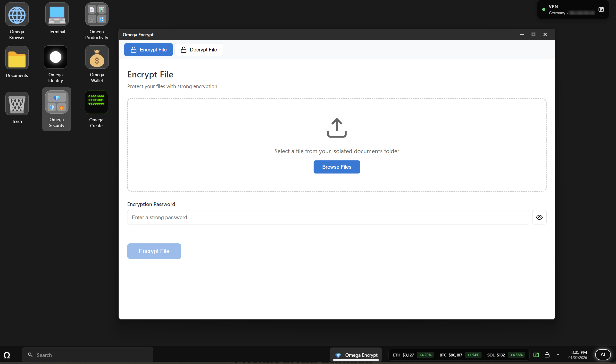This screenshot has width=616, height=364.
Task: Launch the Omega Create app
Action: (96, 102)
